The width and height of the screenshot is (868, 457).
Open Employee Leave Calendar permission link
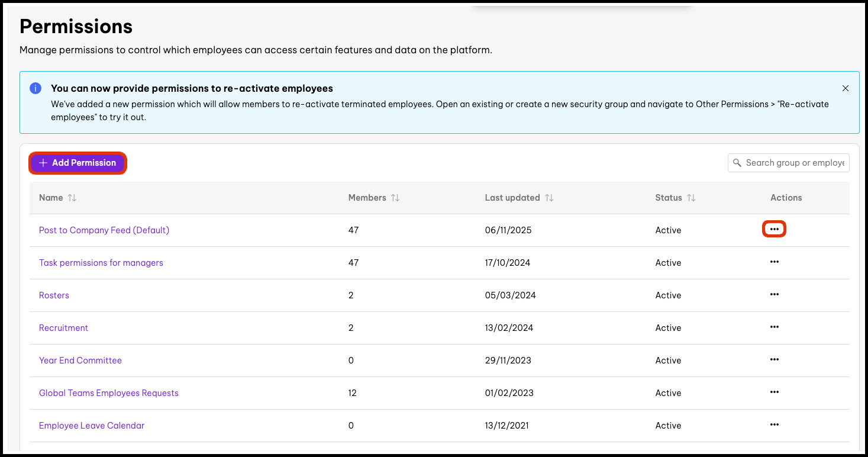[92, 426]
